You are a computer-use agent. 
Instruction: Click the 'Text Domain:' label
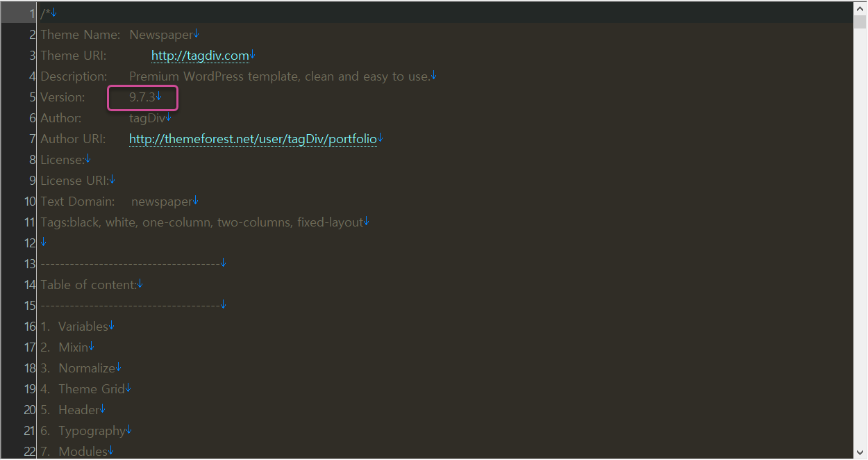(78, 202)
